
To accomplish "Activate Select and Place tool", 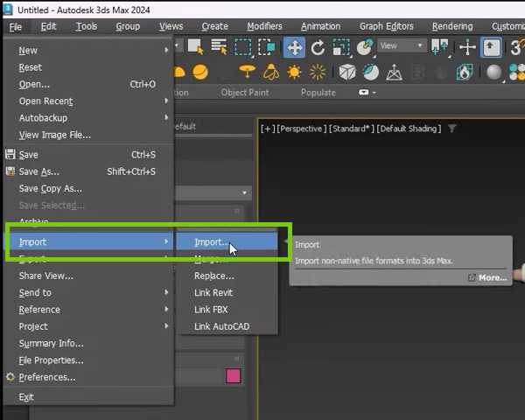I will (x=365, y=47).
